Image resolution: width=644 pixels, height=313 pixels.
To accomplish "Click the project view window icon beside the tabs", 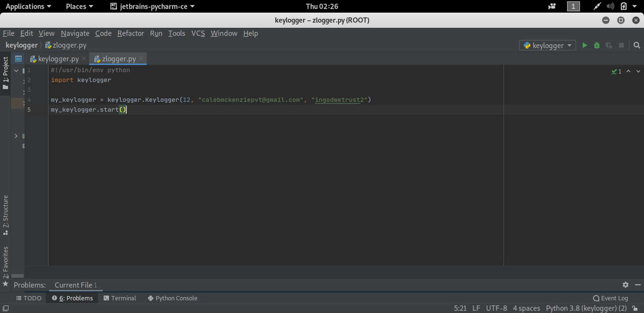I will (18, 59).
